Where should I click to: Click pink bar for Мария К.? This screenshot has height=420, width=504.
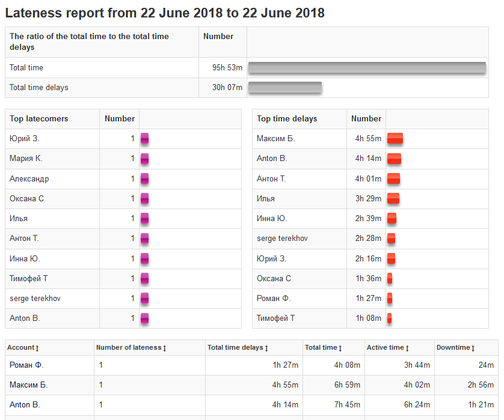144,159
